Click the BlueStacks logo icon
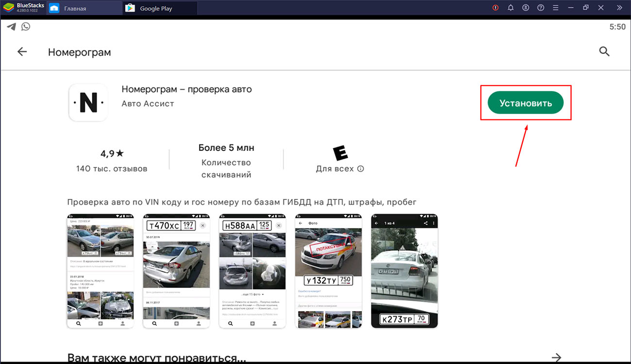The width and height of the screenshot is (631, 364). (x=9, y=8)
